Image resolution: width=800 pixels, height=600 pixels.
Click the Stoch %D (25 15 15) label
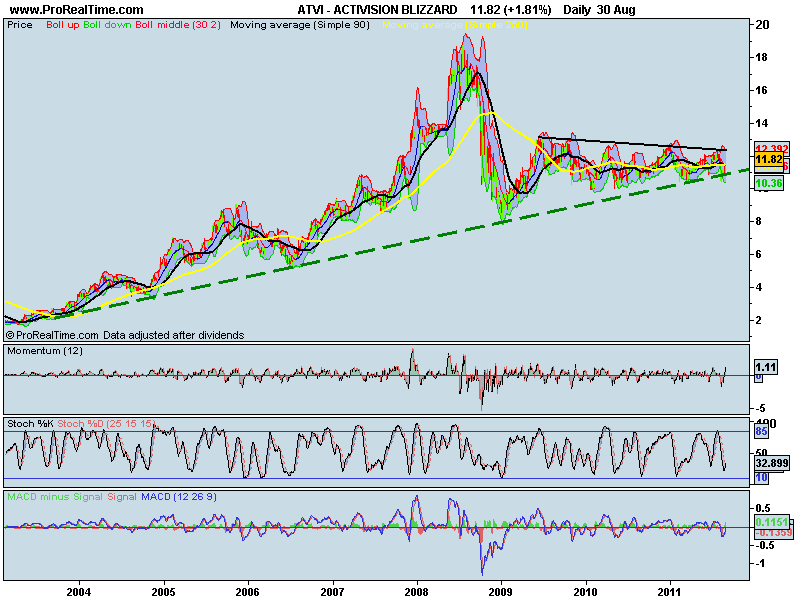(107, 423)
